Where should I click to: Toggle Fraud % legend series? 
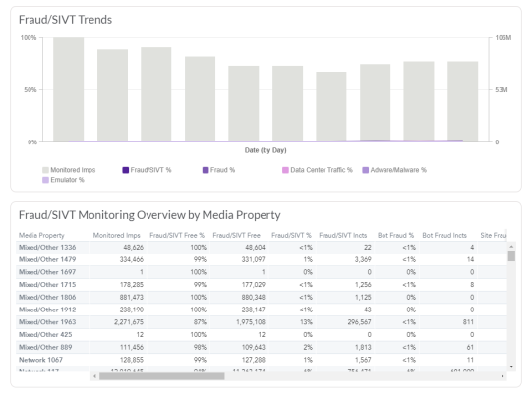pyautogui.click(x=218, y=170)
